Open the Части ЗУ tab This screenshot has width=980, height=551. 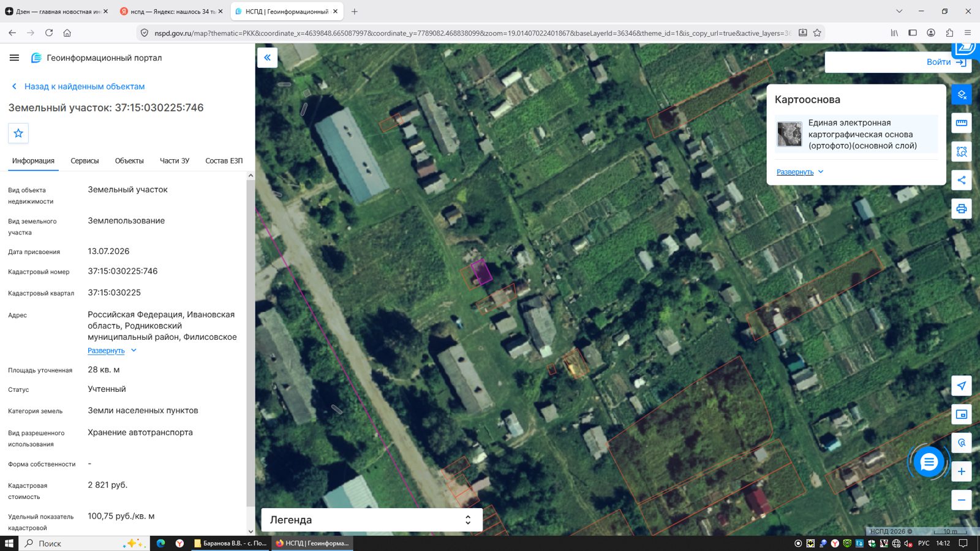(175, 161)
